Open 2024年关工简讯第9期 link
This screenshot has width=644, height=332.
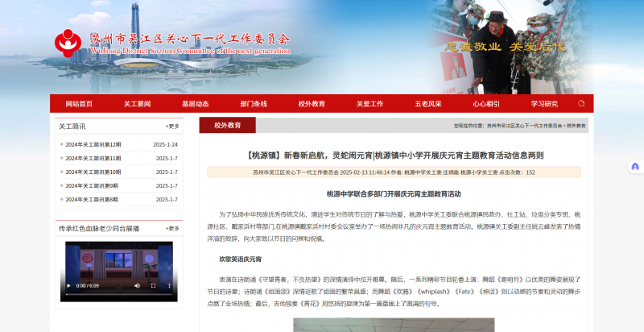click(x=92, y=185)
